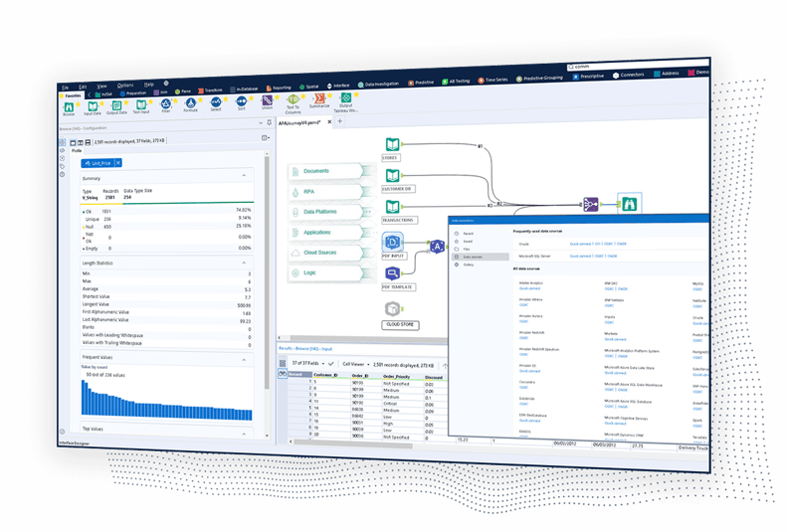Click the globe icon next to Help
Viewport: 788px width, 532px height.
coord(166,84)
